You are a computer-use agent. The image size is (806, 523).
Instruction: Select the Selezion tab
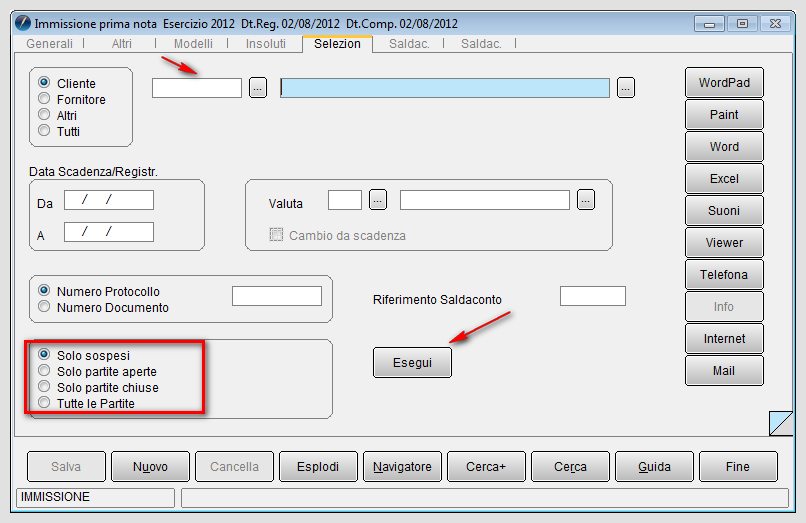click(x=337, y=44)
